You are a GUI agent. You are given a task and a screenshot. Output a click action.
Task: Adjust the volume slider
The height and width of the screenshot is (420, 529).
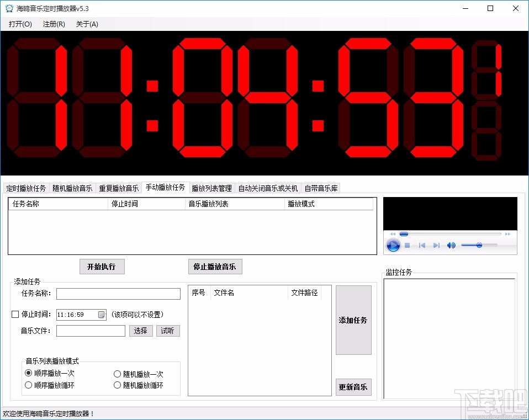[479, 246]
